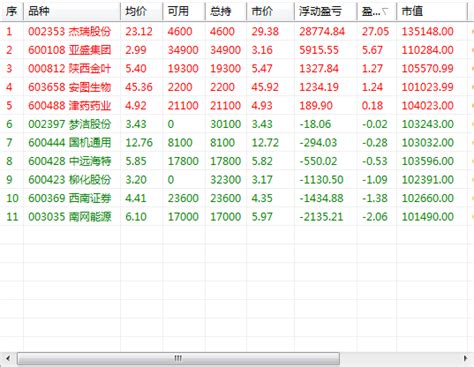Click market value 110284.00
Screen dimensions: 474x367
point(428,50)
